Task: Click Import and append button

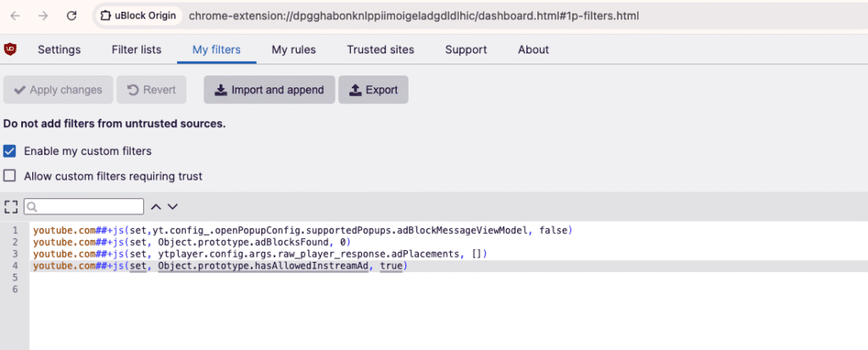Action: click(270, 90)
